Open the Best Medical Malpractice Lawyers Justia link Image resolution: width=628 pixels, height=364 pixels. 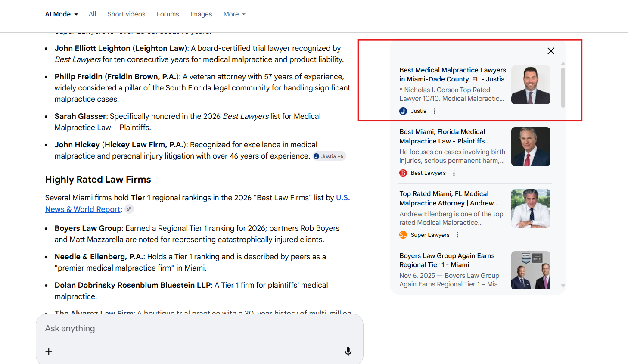click(x=452, y=74)
